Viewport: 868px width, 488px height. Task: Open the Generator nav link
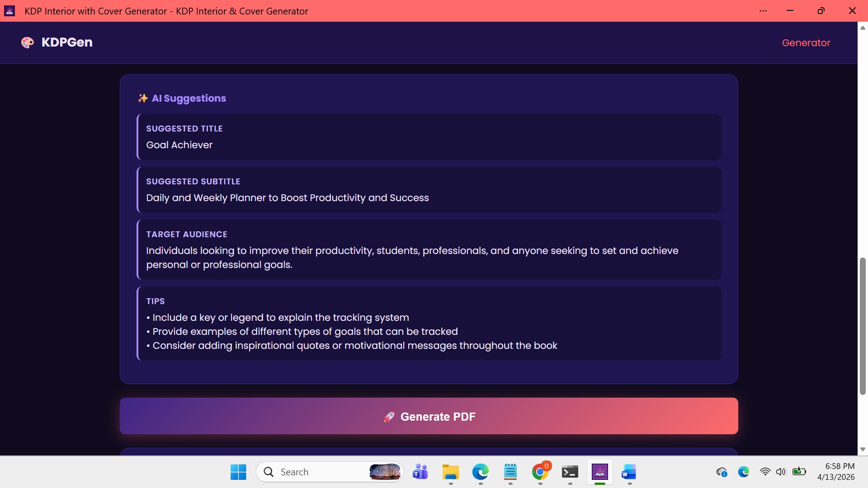tap(806, 42)
